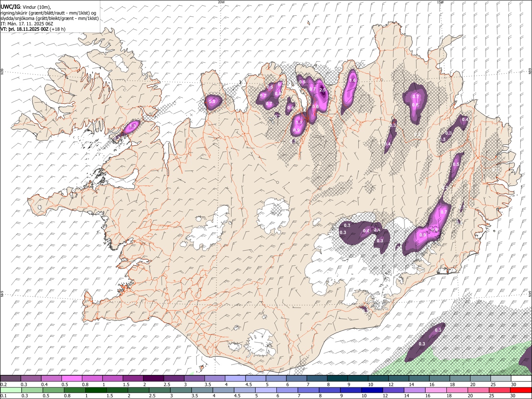Click the 1.3 value in Westfjords snow patch
532x399 pixels.
[133, 126]
